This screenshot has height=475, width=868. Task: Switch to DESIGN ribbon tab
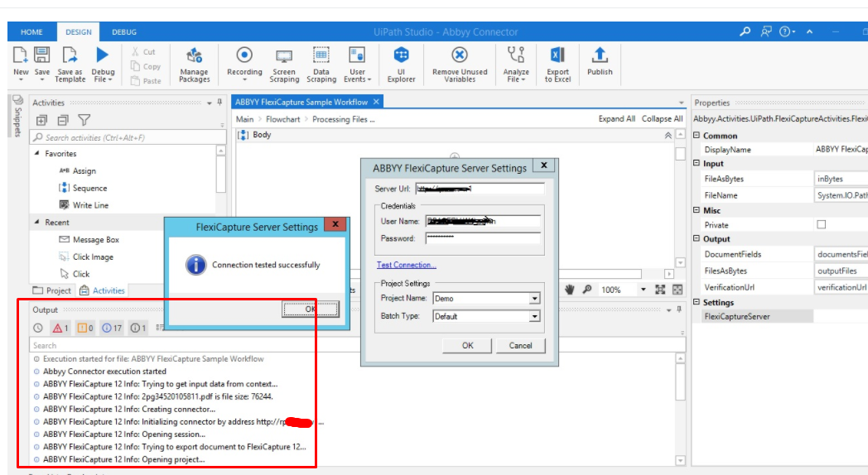pos(79,32)
